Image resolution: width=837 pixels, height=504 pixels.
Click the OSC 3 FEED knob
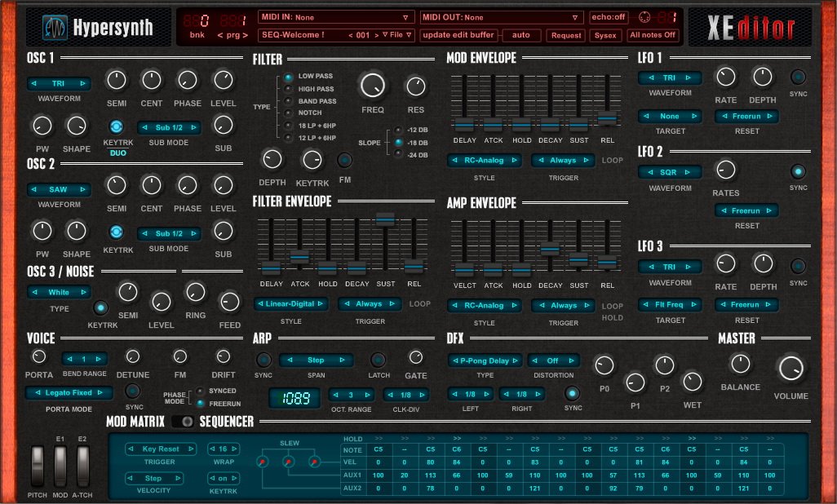pos(229,302)
